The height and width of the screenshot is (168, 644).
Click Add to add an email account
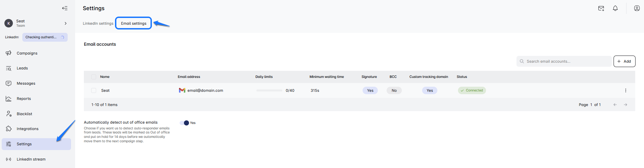[624, 61]
